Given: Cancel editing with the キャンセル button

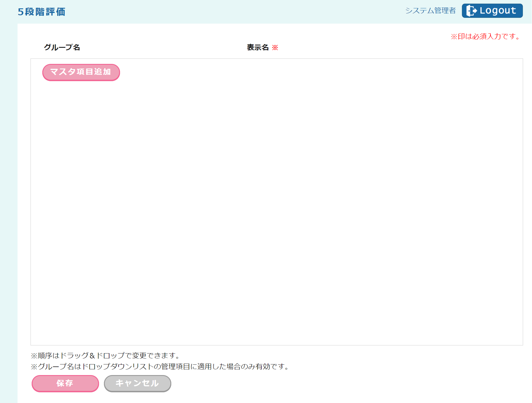Looking at the screenshot, I should (137, 383).
